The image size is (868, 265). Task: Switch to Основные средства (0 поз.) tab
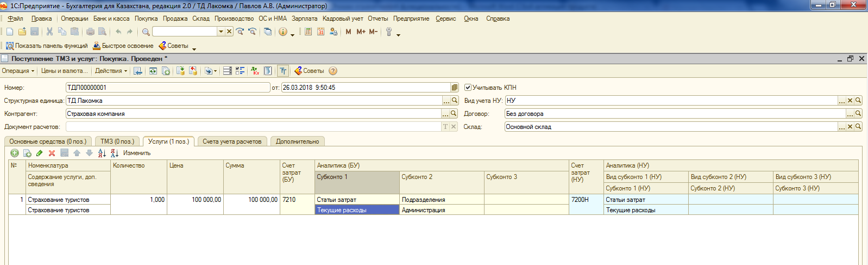tap(48, 141)
